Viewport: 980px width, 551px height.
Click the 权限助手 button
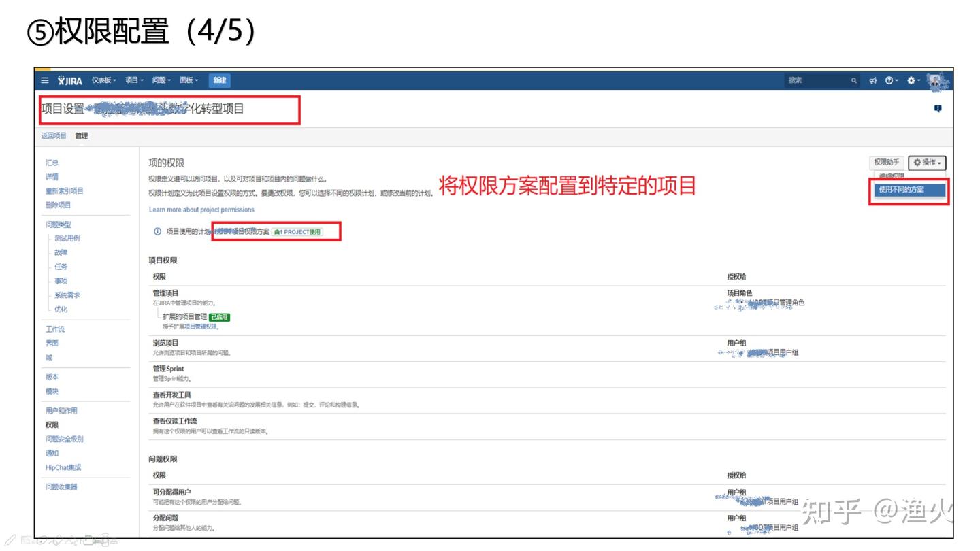click(887, 163)
